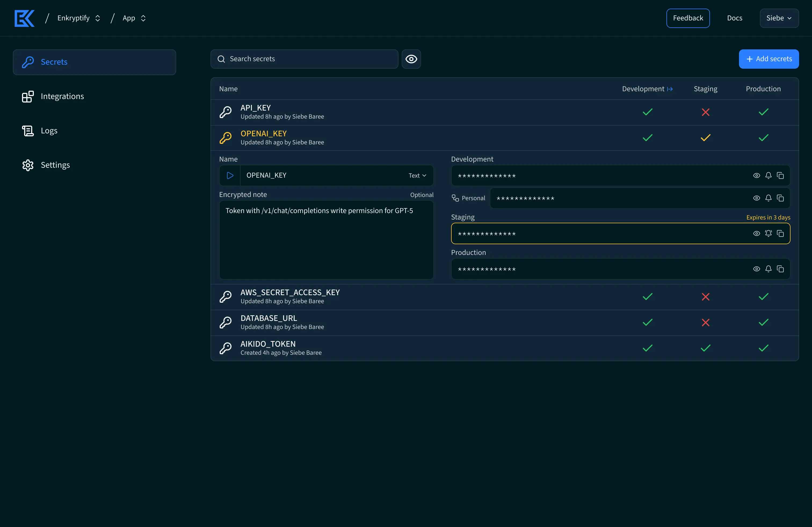
Task: Click the Personal override icon in the Development section
Action: (456, 198)
